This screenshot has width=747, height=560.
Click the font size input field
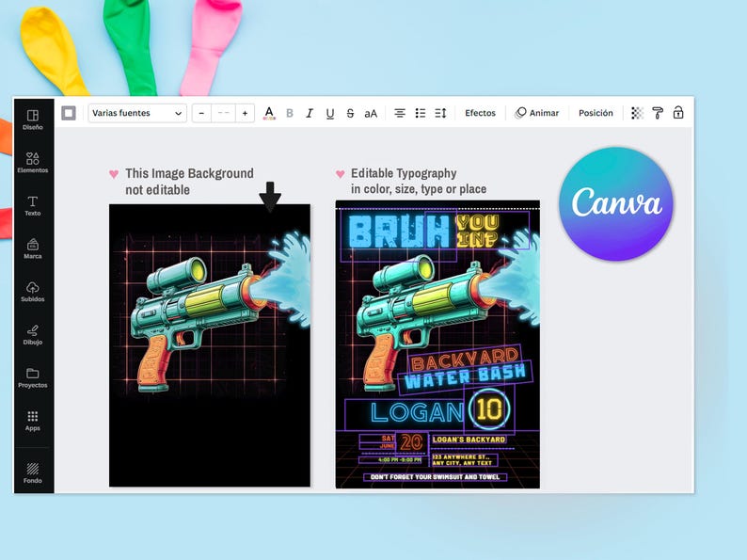click(223, 113)
